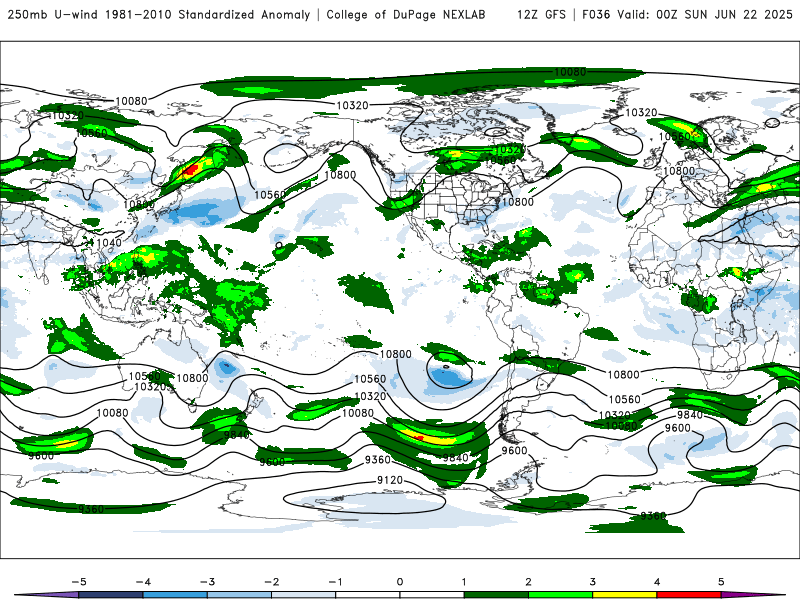Click the "0" colorbar tick label
Viewport: 800px width, 600px height.
tap(400, 582)
